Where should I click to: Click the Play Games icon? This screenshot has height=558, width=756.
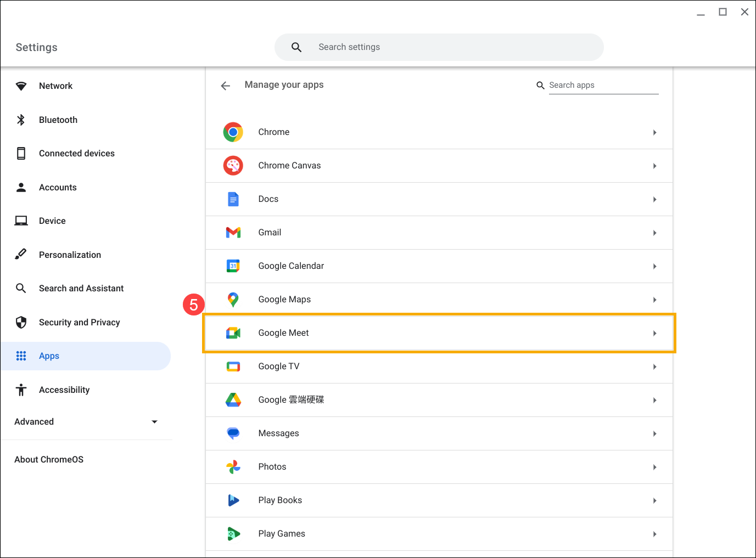pos(233,534)
